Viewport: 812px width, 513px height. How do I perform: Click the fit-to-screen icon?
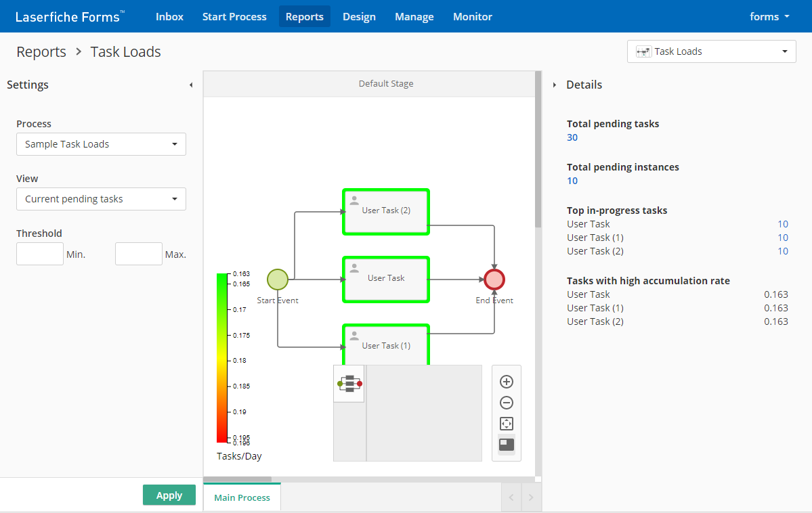[506, 424]
